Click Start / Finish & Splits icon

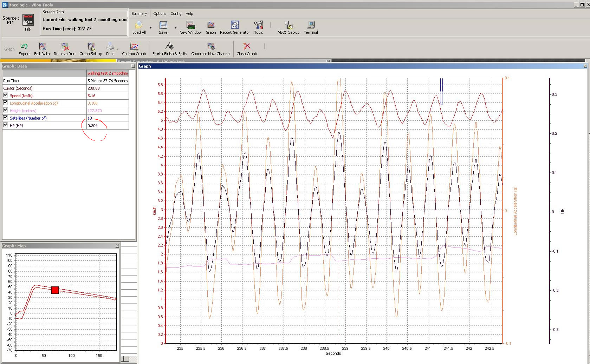point(169,47)
